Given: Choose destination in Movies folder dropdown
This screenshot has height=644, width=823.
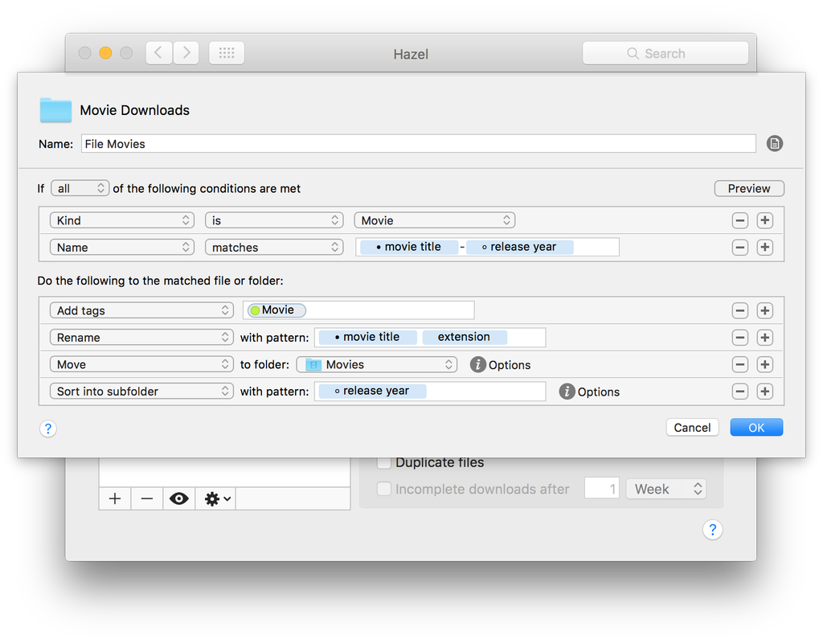Looking at the screenshot, I should pos(376,364).
